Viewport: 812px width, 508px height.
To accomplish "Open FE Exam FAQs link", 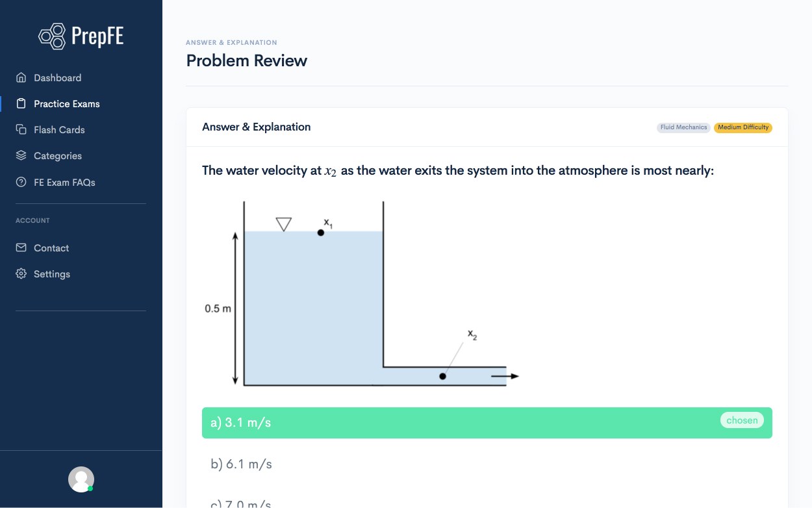I will tap(64, 183).
